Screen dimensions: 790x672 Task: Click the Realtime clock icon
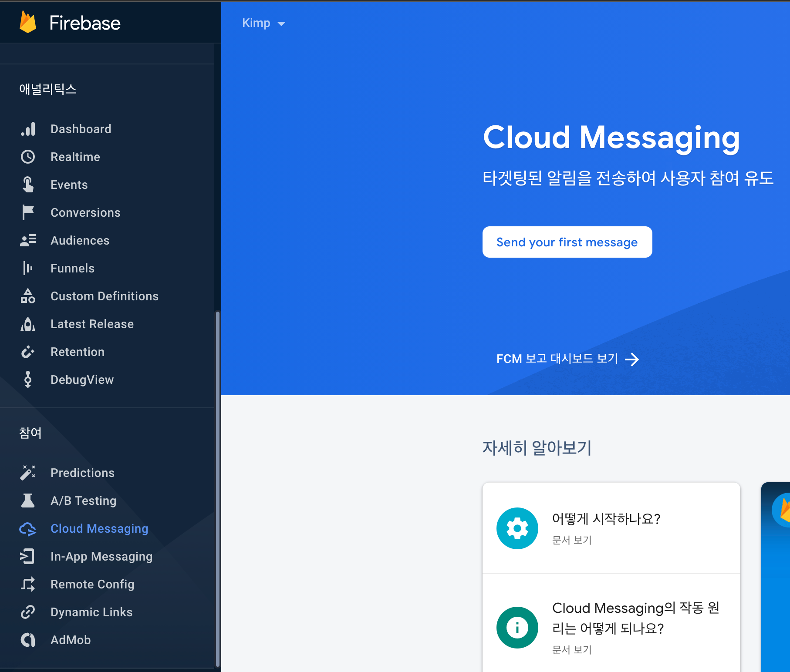coord(28,157)
